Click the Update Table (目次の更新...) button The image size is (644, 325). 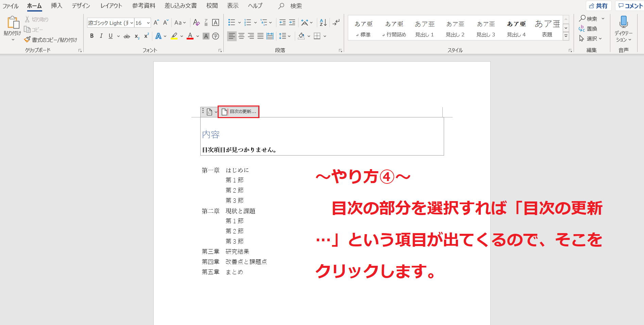[x=239, y=112]
